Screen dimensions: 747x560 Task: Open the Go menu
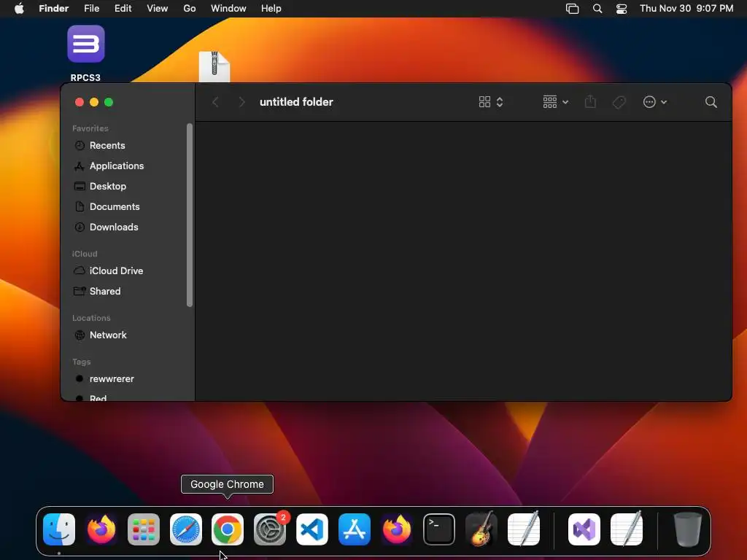click(190, 8)
